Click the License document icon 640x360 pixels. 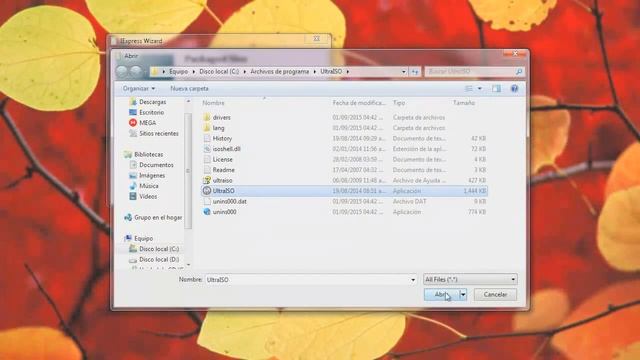207,160
